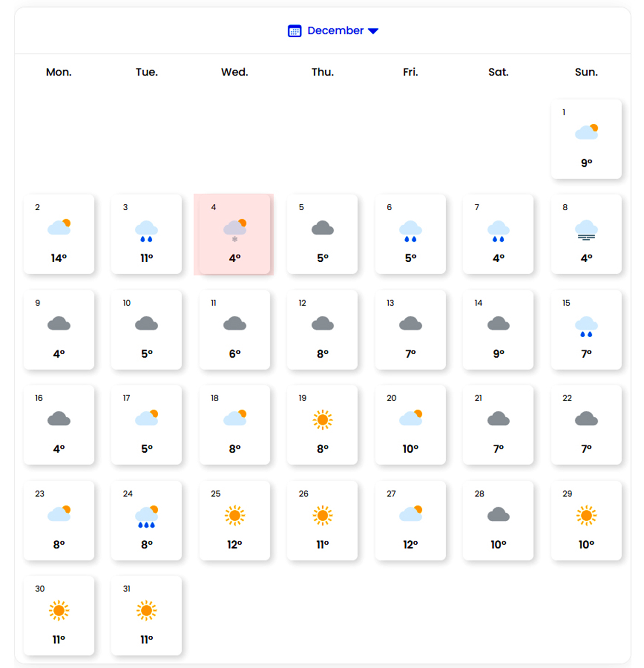Screen dimensions: 644x668
Task: Open the December 25 forecast card
Action: (x=235, y=520)
